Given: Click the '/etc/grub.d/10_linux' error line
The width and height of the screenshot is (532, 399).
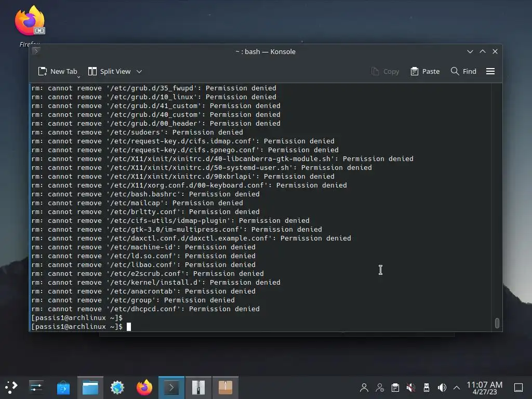Looking at the screenshot, I should click(x=154, y=97).
